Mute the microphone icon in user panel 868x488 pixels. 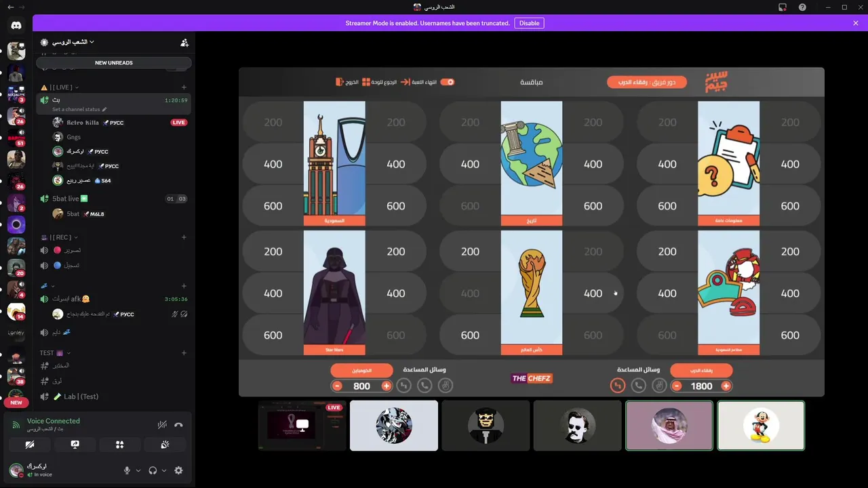pyautogui.click(x=127, y=470)
